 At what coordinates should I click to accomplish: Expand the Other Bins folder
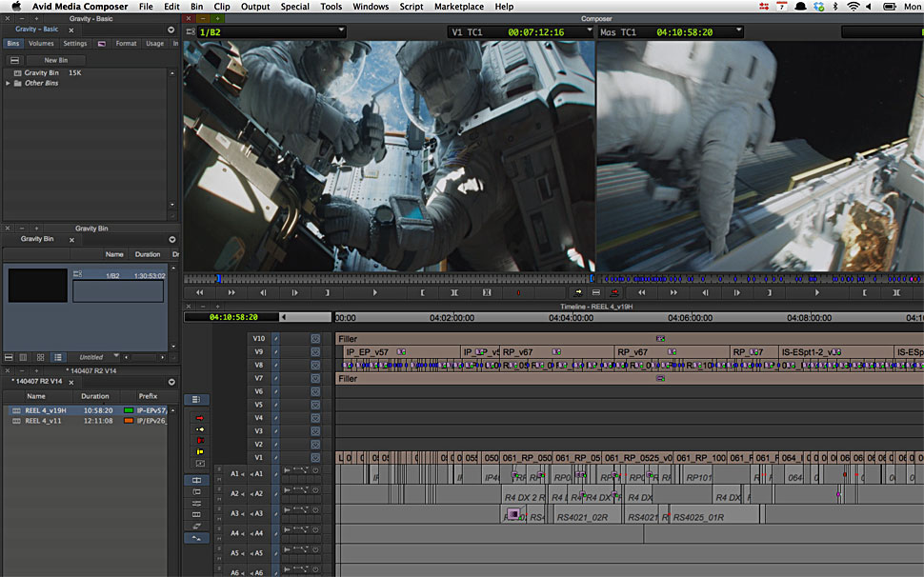(x=9, y=84)
